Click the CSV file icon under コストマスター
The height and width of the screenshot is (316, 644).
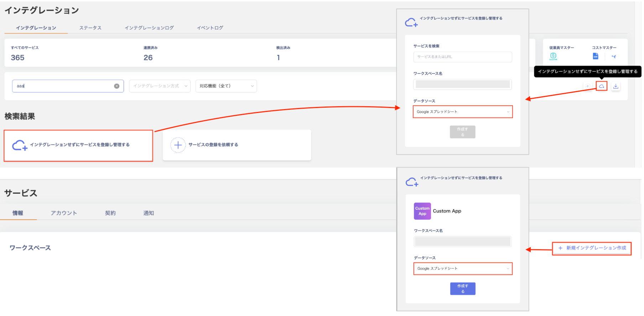pos(595,56)
